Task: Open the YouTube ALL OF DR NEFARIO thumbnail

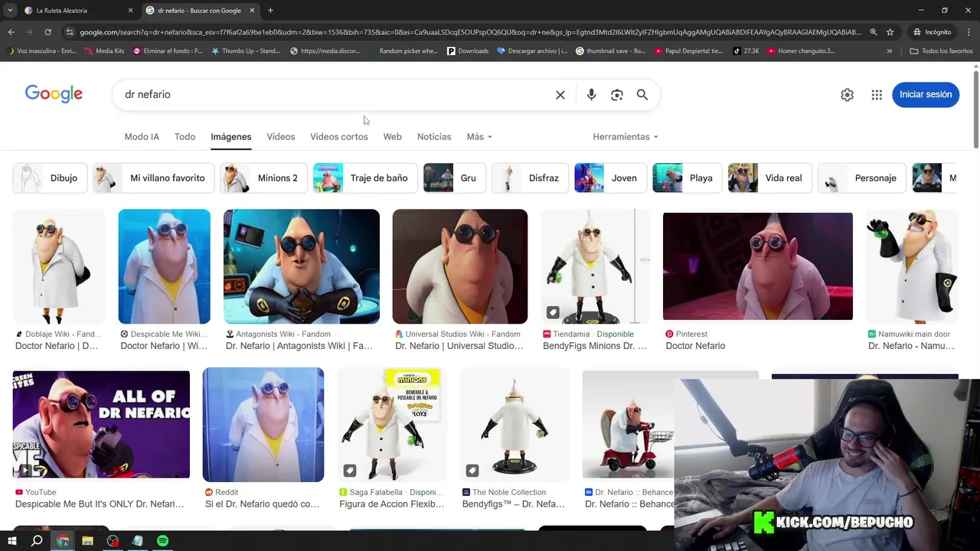Action: point(101,425)
